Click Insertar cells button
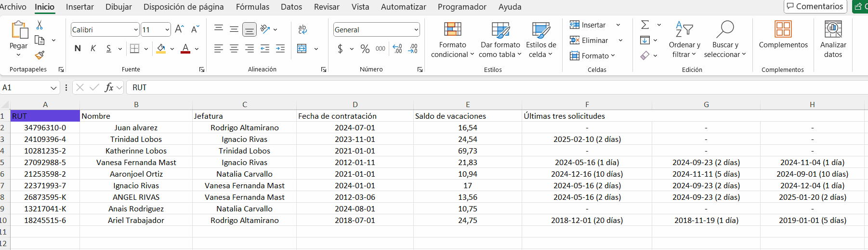Image resolution: width=868 pixels, height=250 pixels. point(595,25)
